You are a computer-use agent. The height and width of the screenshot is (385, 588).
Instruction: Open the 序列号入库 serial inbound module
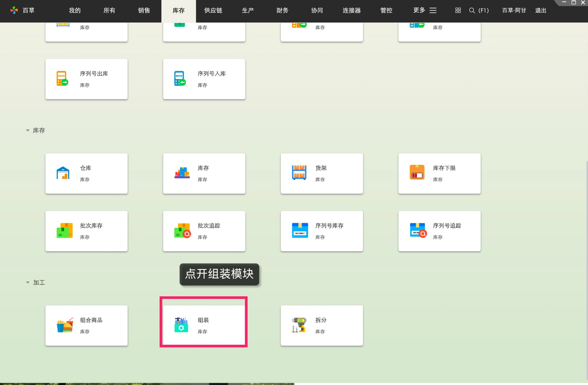click(204, 79)
